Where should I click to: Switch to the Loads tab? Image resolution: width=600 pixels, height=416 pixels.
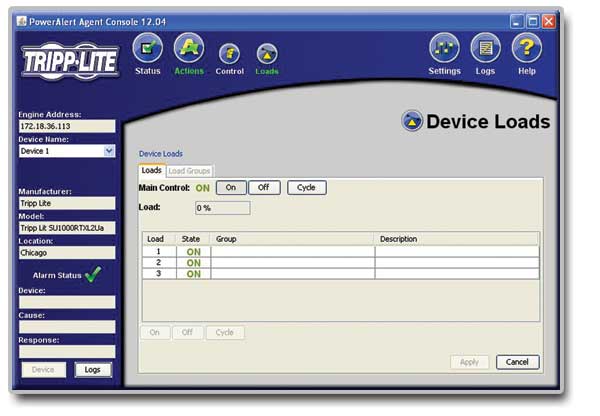[x=151, y=171]
